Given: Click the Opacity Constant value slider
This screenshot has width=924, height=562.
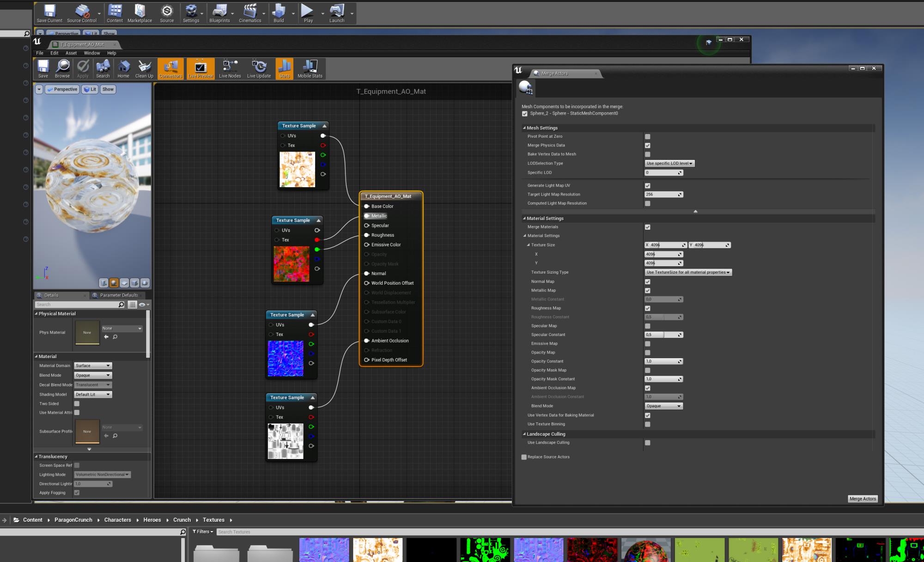Looking at the screenshot, I should [664, 361].
